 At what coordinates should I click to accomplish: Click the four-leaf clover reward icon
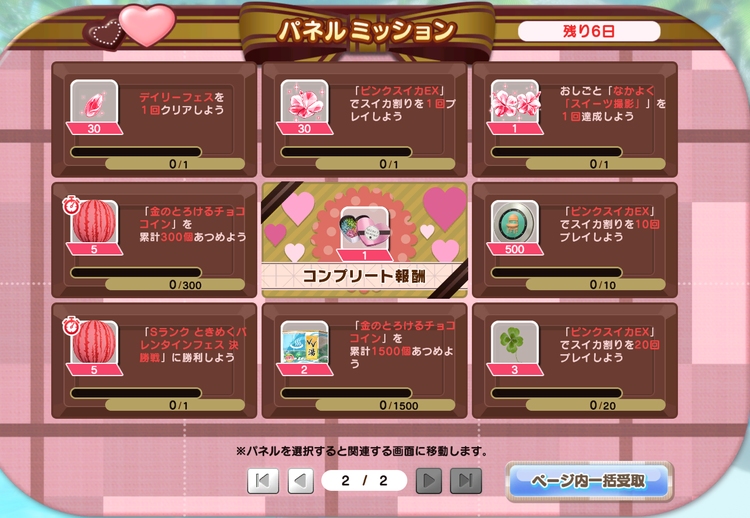coord(515,342)
